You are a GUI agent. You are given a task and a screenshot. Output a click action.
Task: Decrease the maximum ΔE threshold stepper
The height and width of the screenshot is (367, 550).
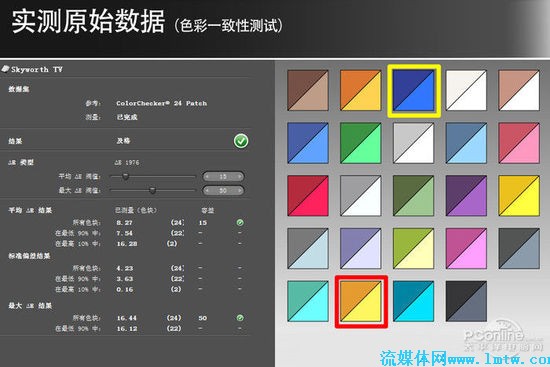[x=208, y=191]
